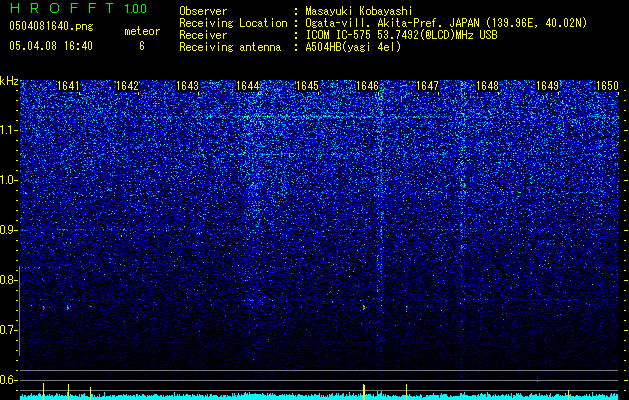
Task: Click the 1644 time marker
Action: pos(248,86)
